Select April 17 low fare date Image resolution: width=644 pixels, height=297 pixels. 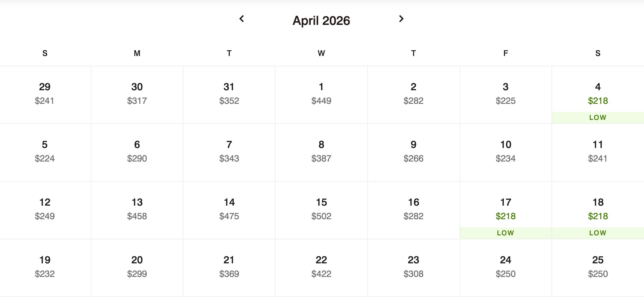pos(506,210)
